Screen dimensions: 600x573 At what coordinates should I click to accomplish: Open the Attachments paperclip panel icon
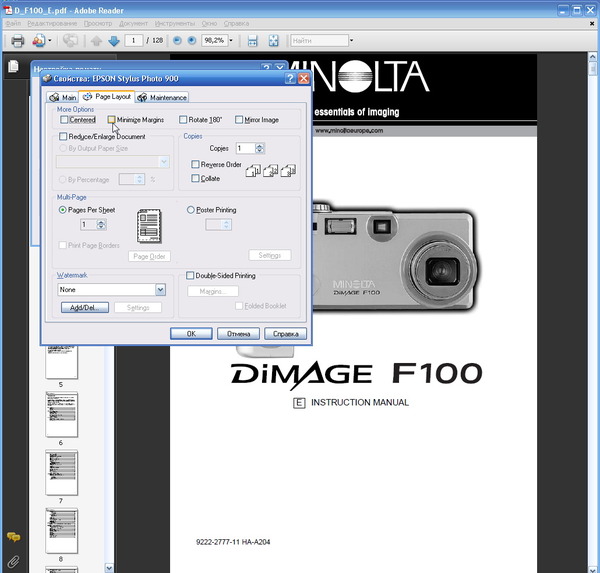13,562
